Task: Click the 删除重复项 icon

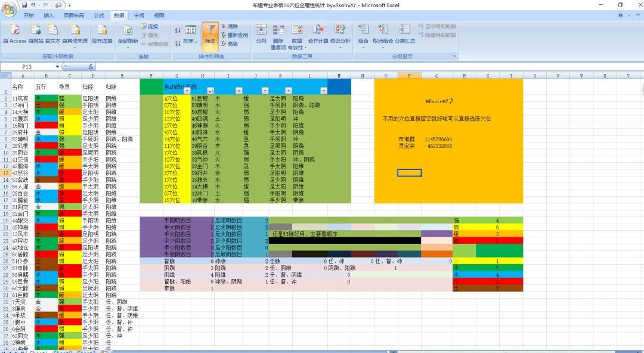Action: [278, 36]
